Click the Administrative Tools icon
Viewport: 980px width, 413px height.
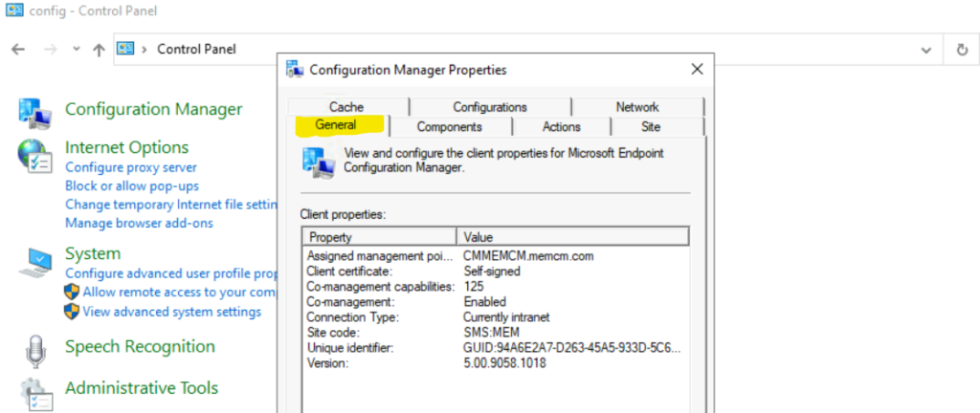pos(35,394)
